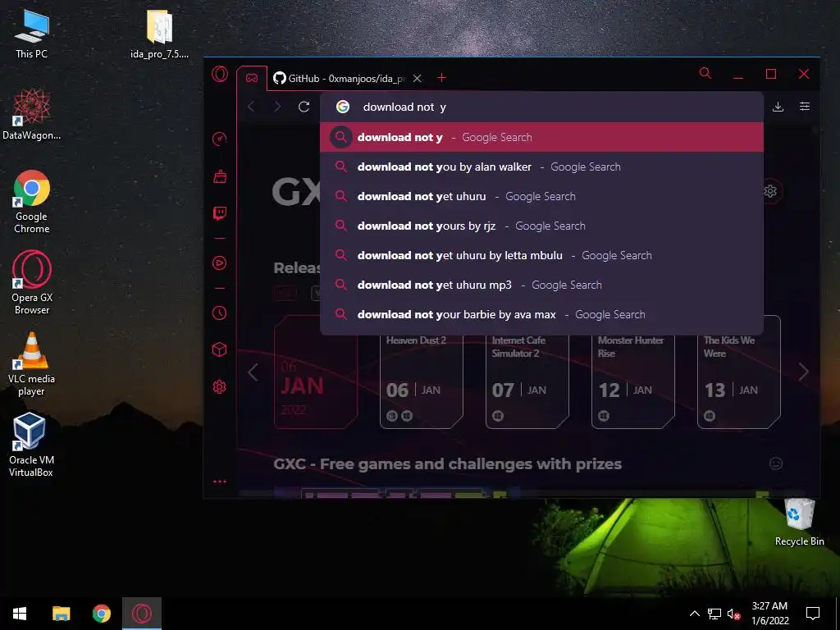Open the Opera menu logo icon
Screen dimensions: 840x630
pos(220,74)
